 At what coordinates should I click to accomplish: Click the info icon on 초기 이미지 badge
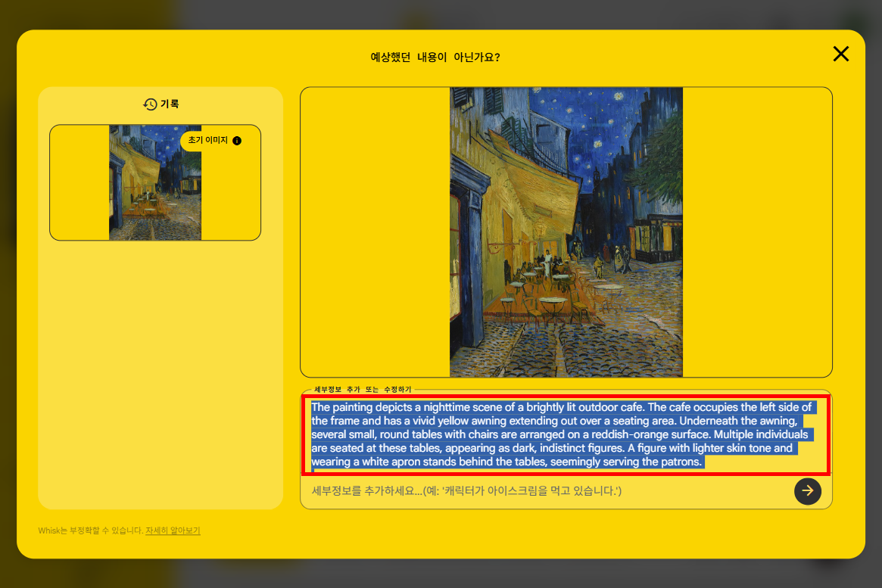click(237, 141)
